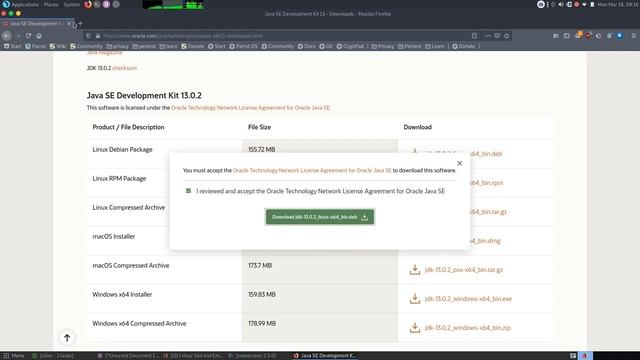Open the Places menu
Screen dimensions: 640x360
point(51,4)
